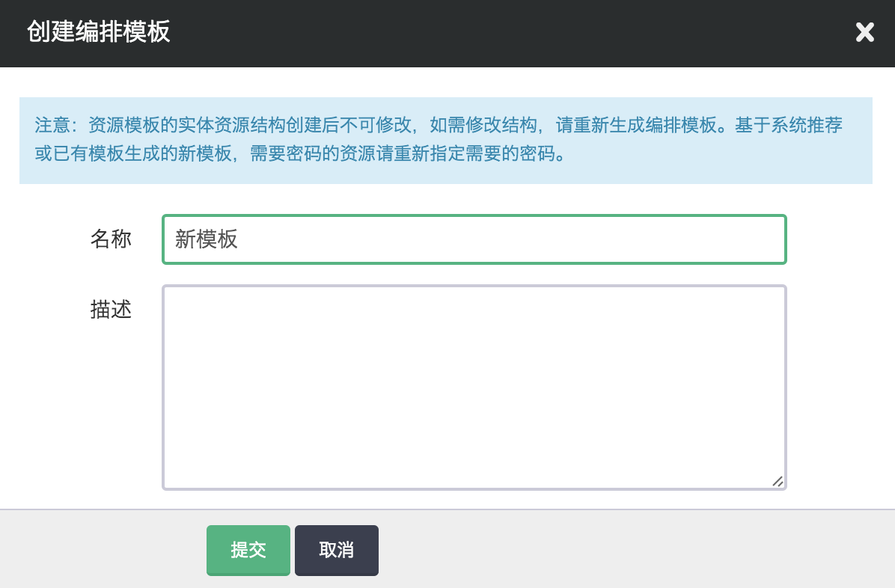Grab the resize handle of the 描述 textarea

click(x=778, y=481)
